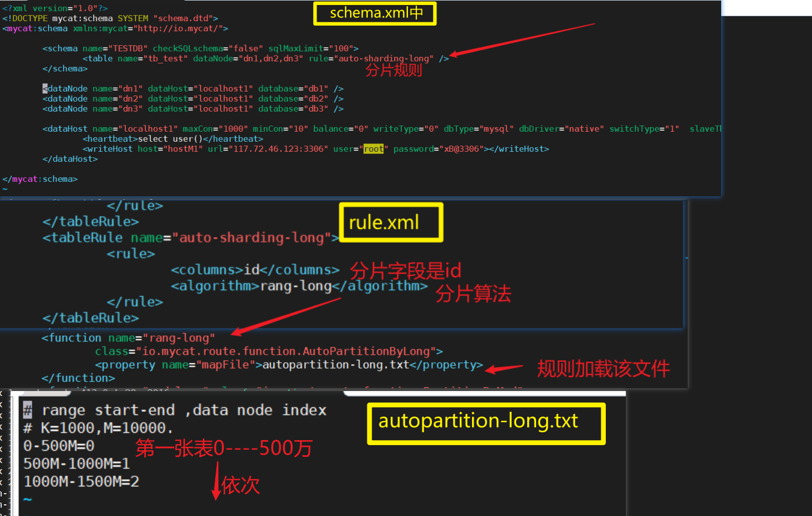
Task: Click the dataNode line named "dn1"
Action: 193,89
